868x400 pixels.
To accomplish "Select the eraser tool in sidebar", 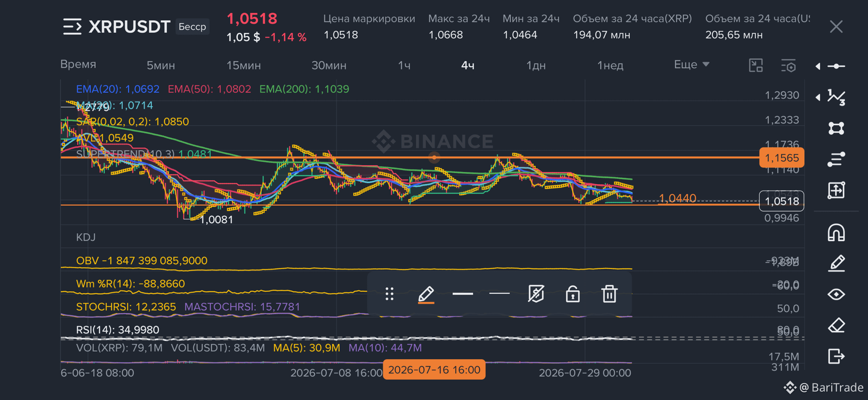I will [836, 325].
